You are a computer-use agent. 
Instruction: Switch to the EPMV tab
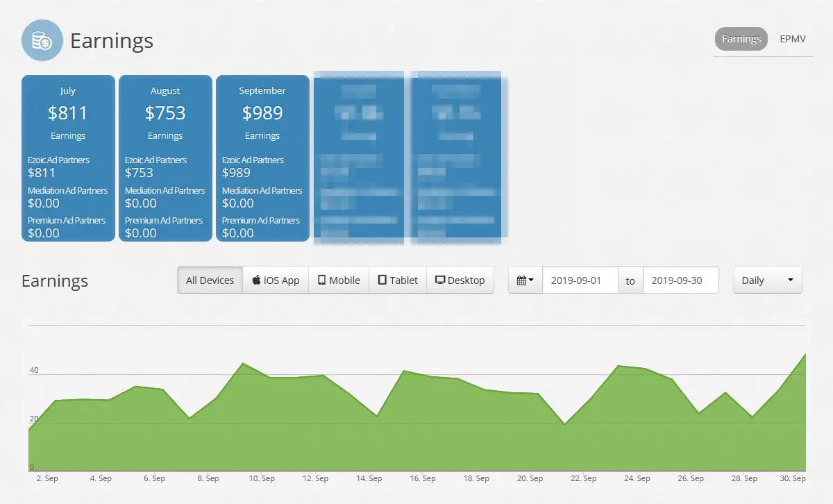coord(792,39)
